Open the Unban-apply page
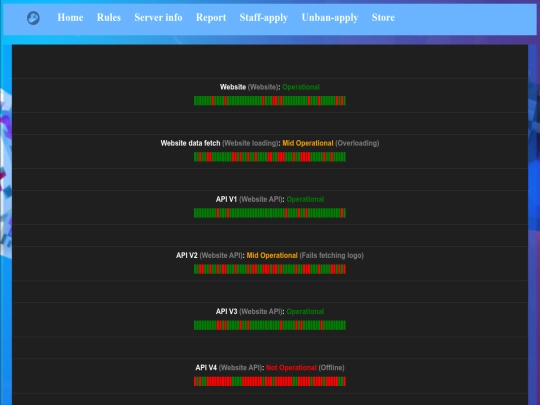Viewport: 540px width, 405px height. pyautogui.click(x=330, y=18)
